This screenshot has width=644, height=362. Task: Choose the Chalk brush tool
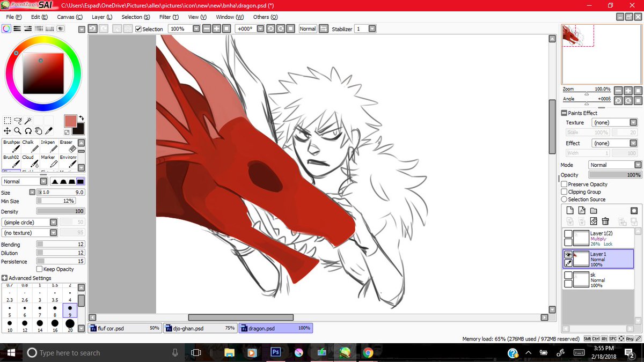point(30,146)
